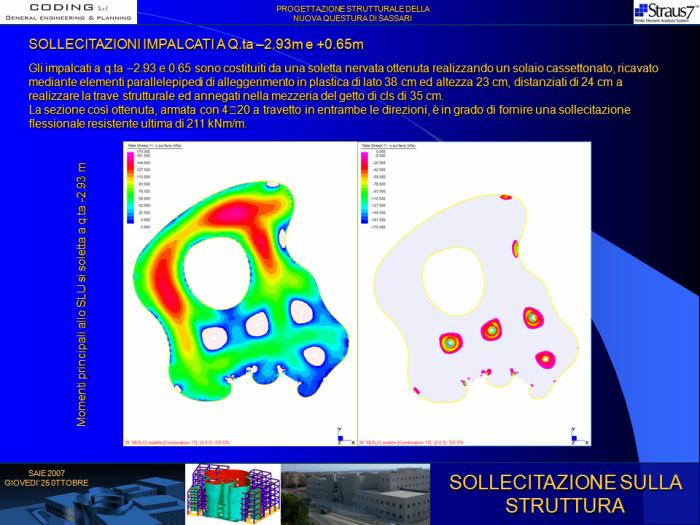Click the CODING S.r.l. company logo

[68, 11]
